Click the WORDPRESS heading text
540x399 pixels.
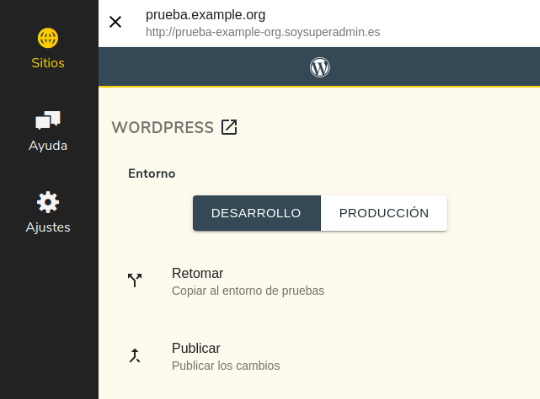tap(163, 127)
